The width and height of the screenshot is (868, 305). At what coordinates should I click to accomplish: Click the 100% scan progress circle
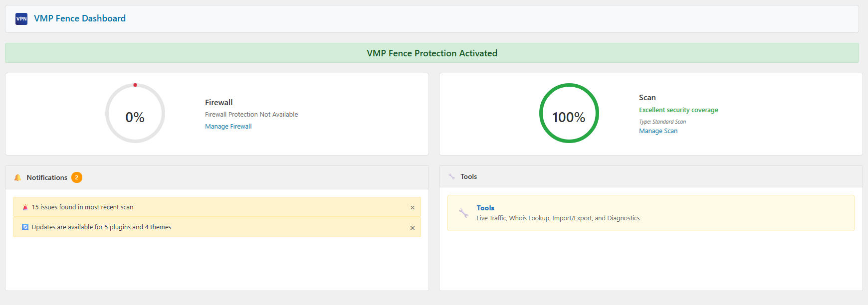click(569, 113)
